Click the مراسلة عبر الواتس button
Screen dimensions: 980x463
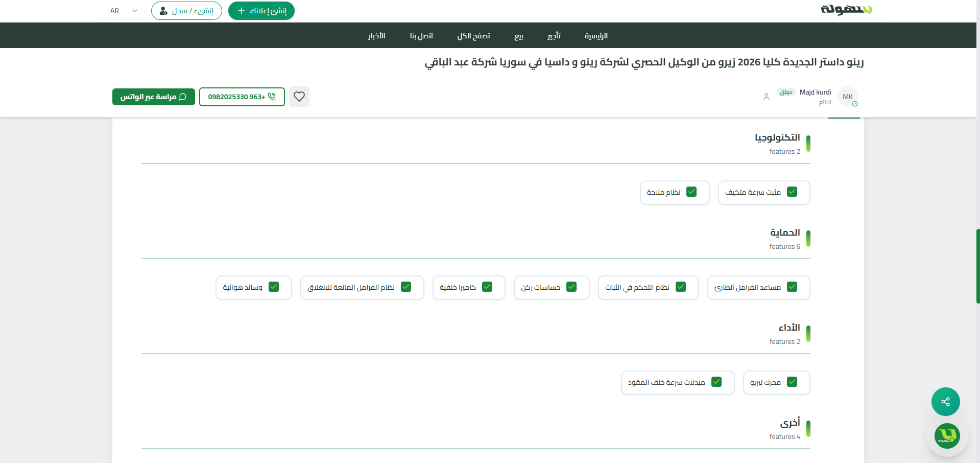[x=153, y=97]
